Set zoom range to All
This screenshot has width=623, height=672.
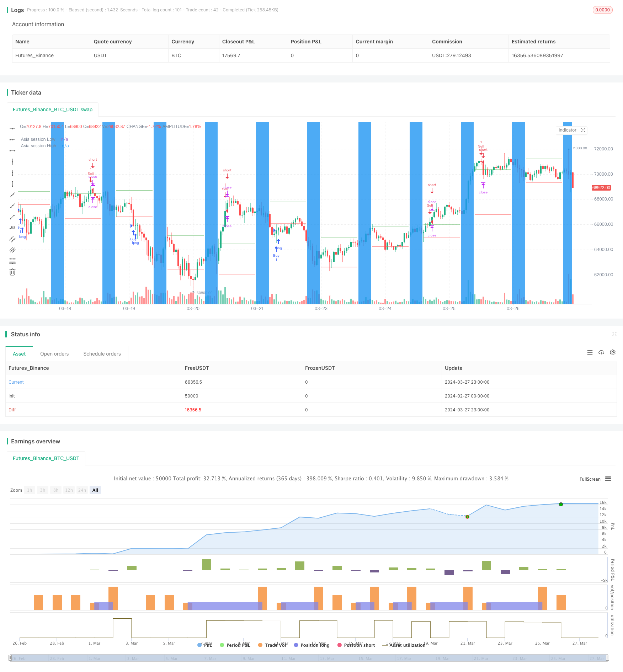[x=95, y=490]
